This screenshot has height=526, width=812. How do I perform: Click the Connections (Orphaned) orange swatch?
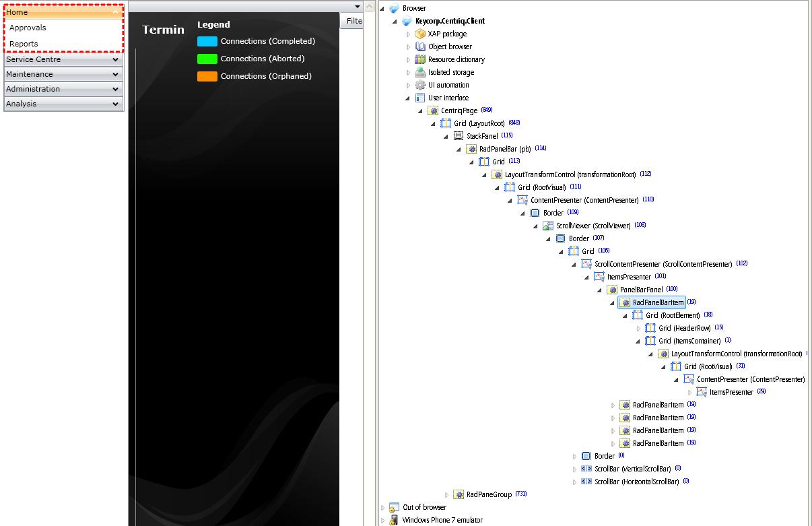207,76
